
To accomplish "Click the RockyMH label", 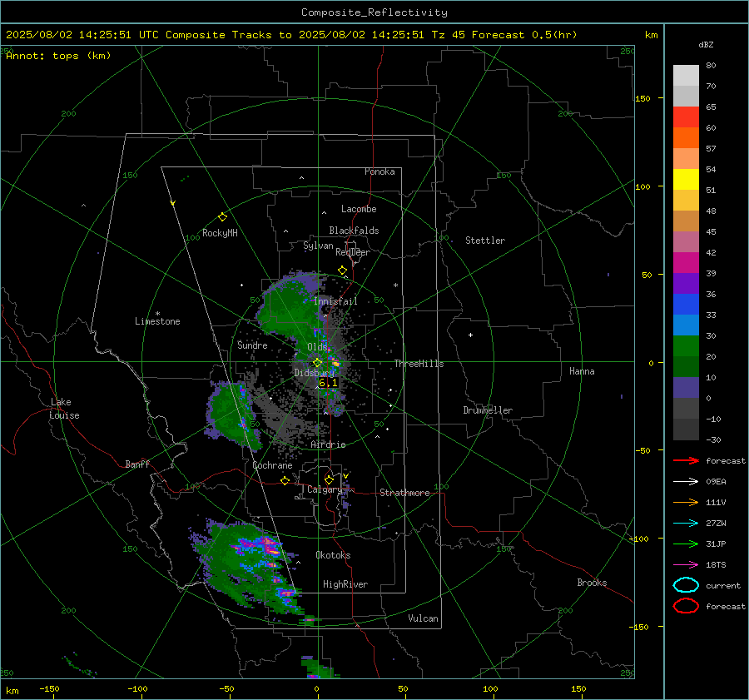I will [220, 233].
